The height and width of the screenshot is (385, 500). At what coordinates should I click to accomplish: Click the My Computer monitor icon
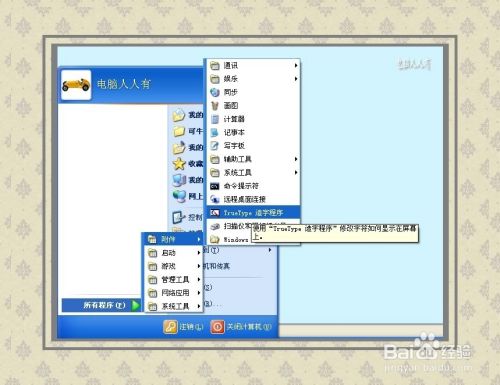tap(179, 180)
